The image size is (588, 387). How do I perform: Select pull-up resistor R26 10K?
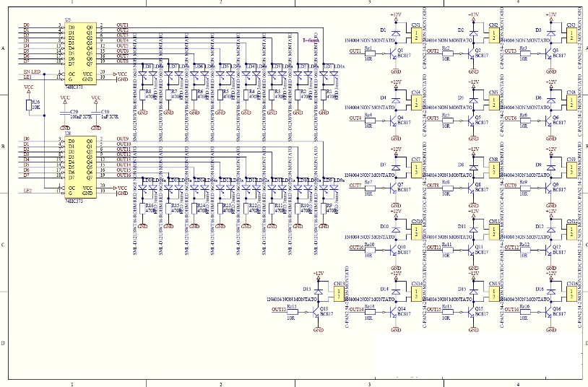(x=28, y=105)
